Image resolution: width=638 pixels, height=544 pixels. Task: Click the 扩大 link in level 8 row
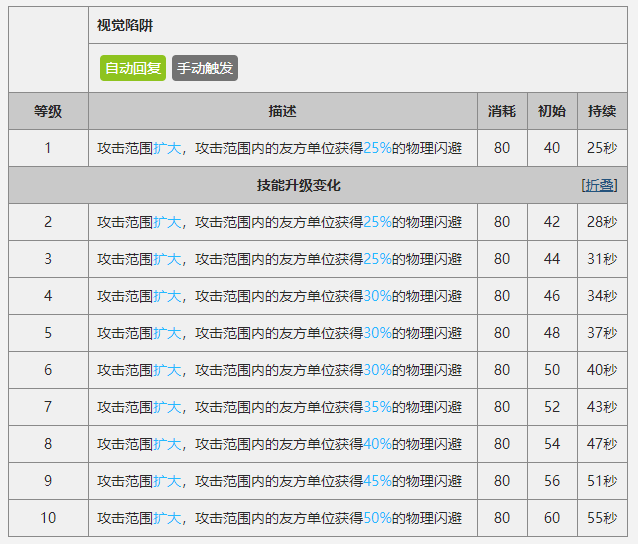(x=167, y=444)
